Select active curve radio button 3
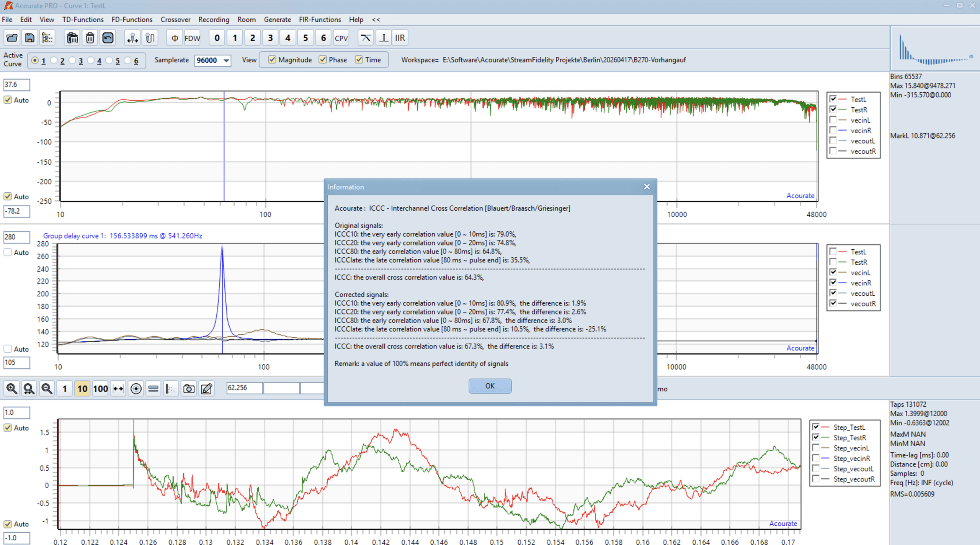The height and width of the screenshot is (545, 980). (73, 61)
